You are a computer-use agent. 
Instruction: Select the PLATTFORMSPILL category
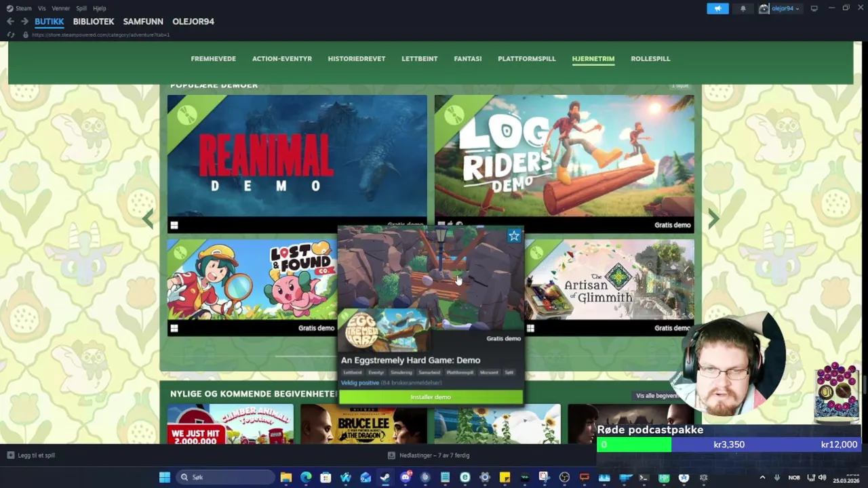point(527,59)
